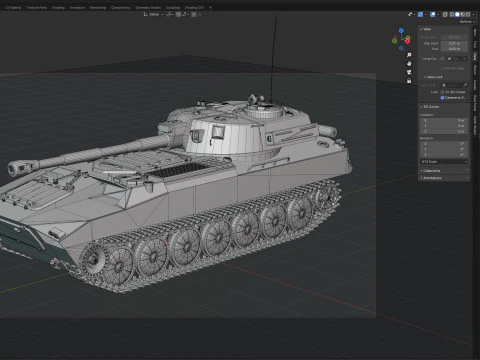Toggle the snapping magnet icon

(x=178, y=14)
